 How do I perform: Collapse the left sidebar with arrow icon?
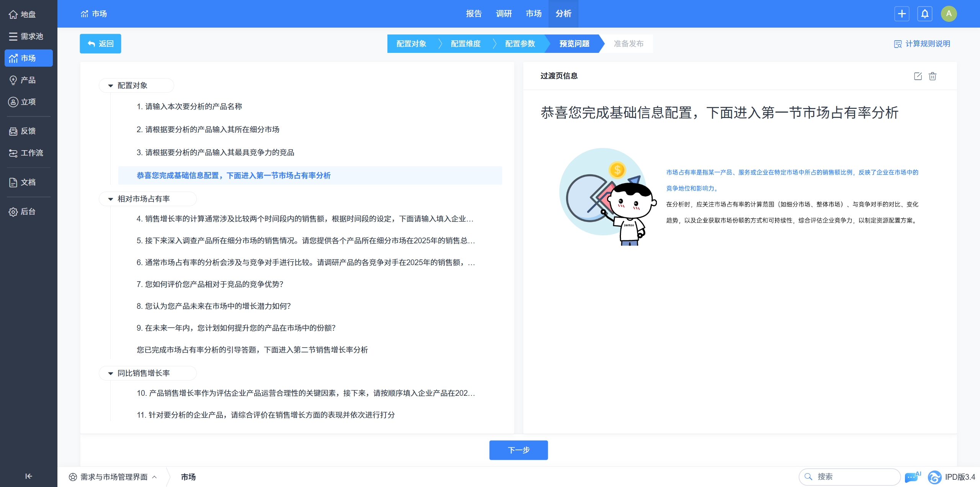[28, 476]
